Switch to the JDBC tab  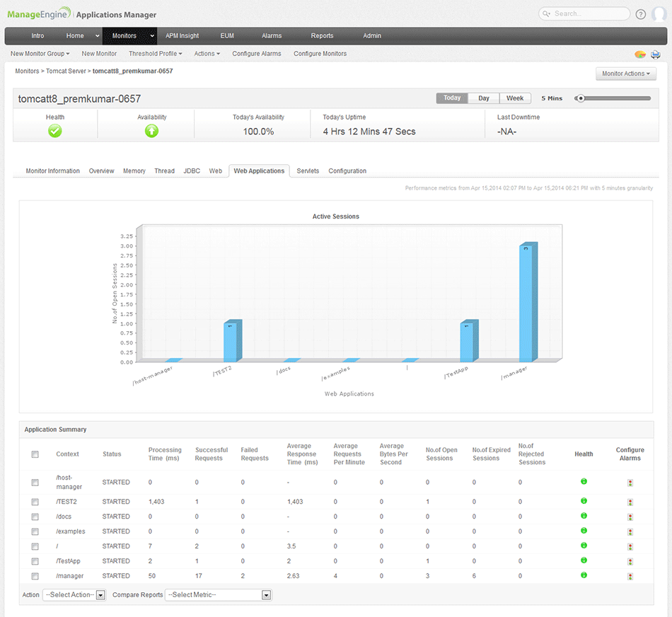[192, 171]
